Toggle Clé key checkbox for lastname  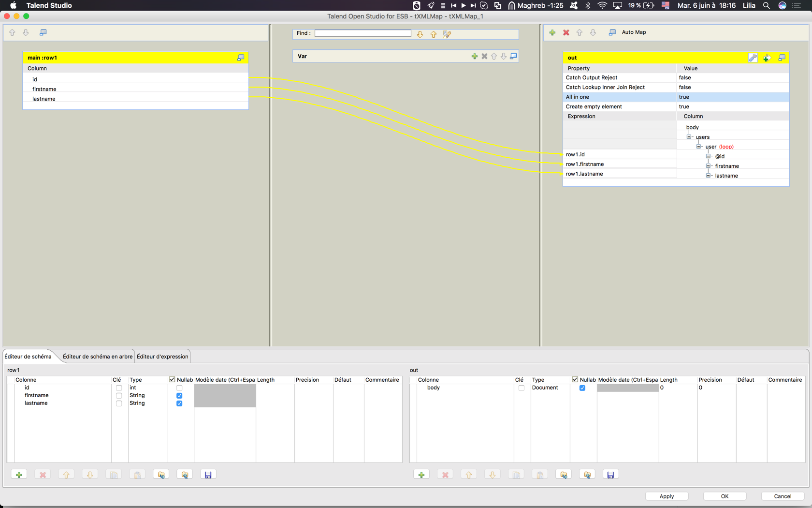click(x=119, y=403)
